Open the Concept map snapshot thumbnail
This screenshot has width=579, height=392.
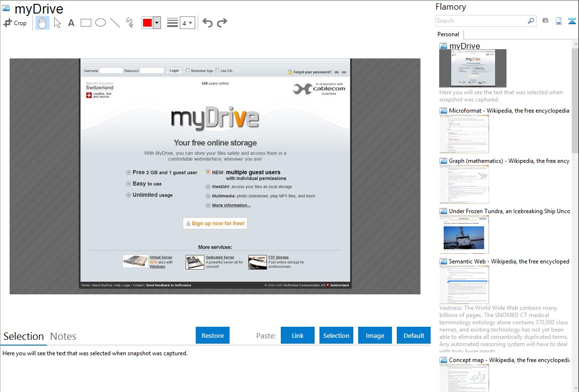pyautogui.click(x=464, y=377)
